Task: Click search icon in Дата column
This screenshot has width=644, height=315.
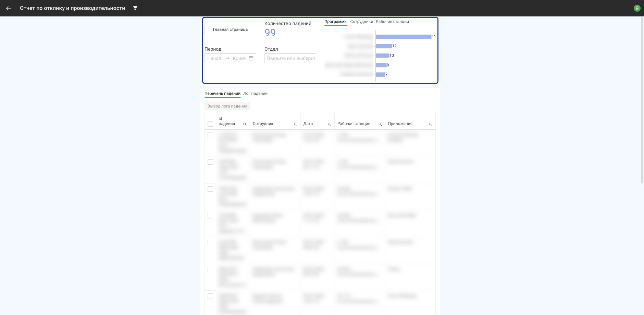Action: [329, 124]
